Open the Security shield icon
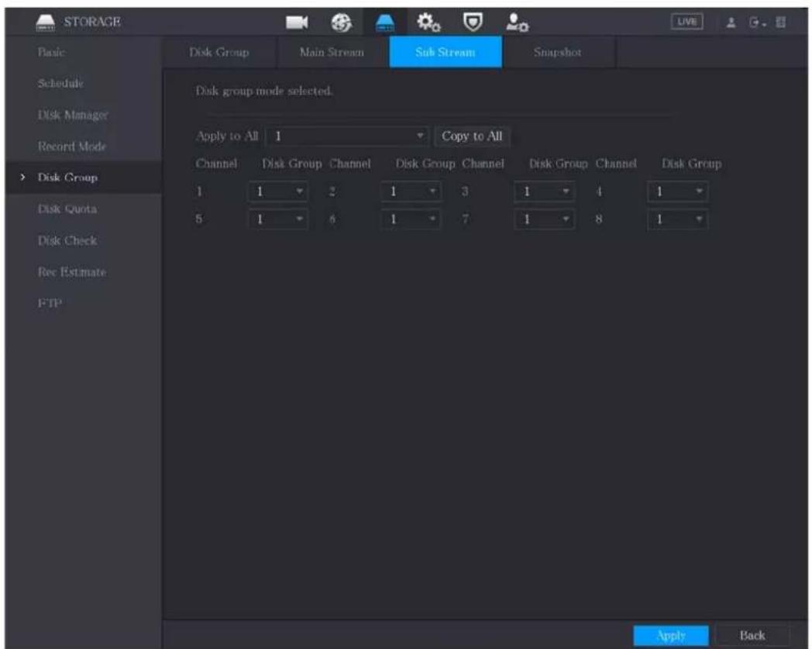Viewport: 812px width, 649px height. point(473,22)
